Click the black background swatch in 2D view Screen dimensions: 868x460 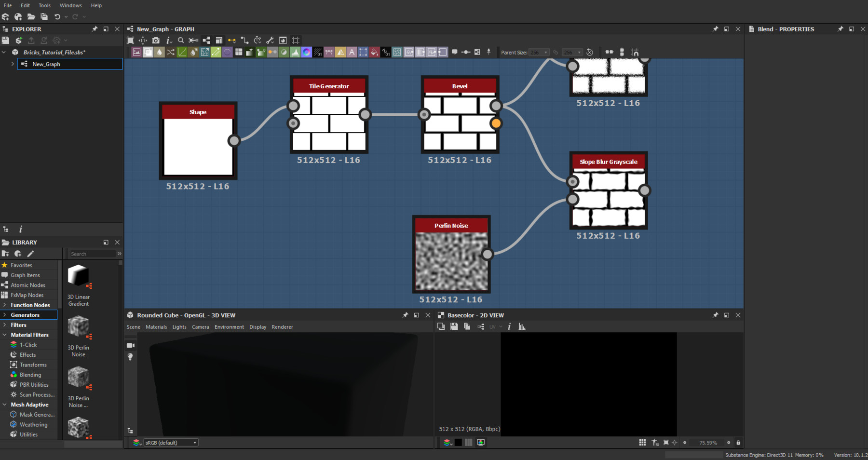tap(458, 442)
